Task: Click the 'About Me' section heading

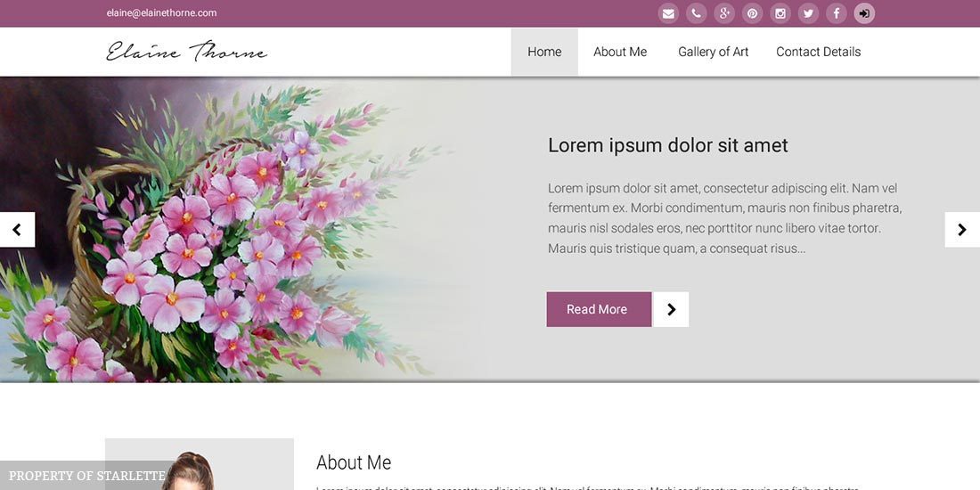Action: [354, 462]
